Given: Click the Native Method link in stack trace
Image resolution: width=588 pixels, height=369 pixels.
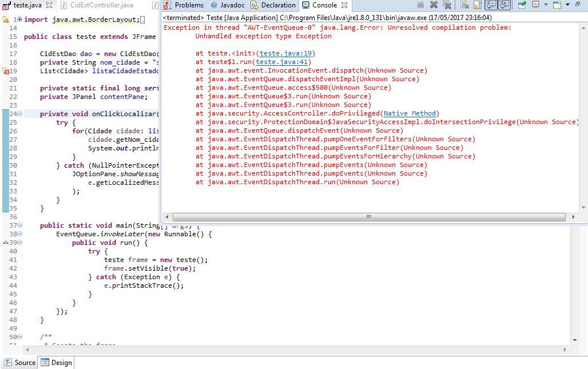Looking at the screenshot, I should click(410, 113).
